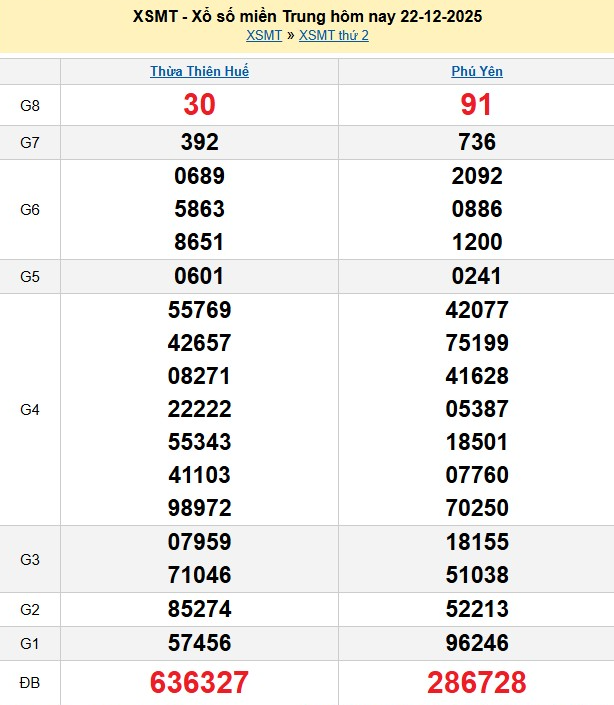Click the G2 row label
Screen dimensions: 614x705
point(30,610)
